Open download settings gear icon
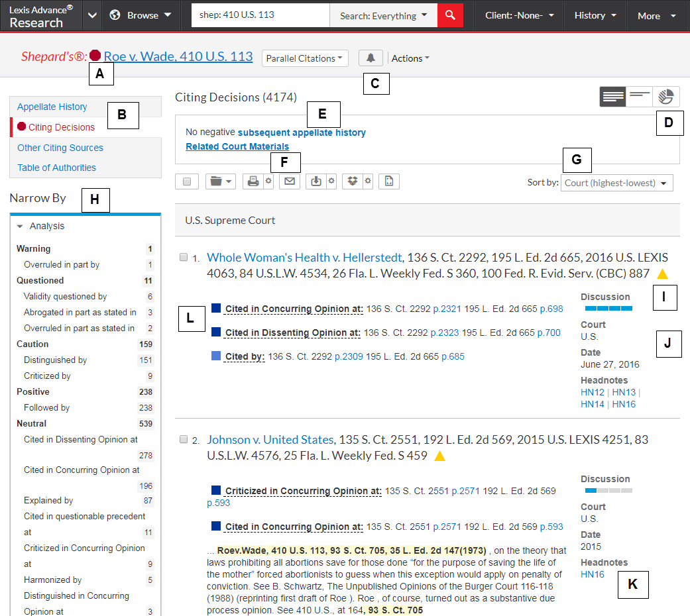This screenshot has width=690, height=616. pyautogui.click(x=331, y=181)
